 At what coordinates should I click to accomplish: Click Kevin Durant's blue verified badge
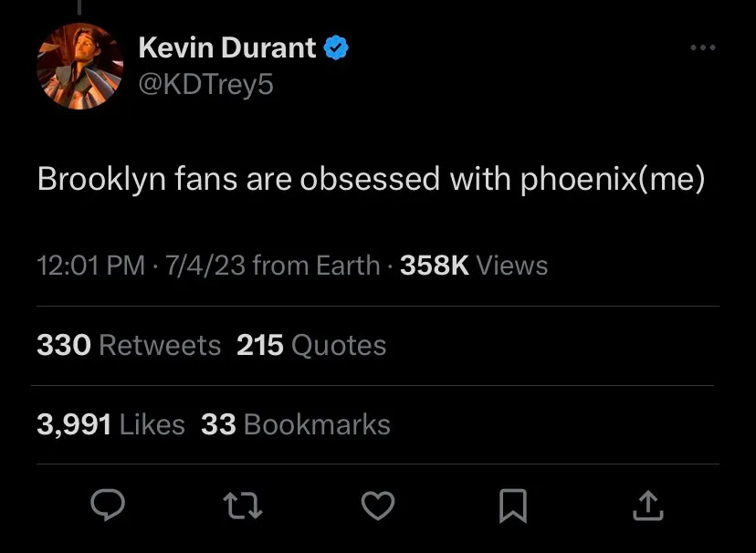point(336,47)
